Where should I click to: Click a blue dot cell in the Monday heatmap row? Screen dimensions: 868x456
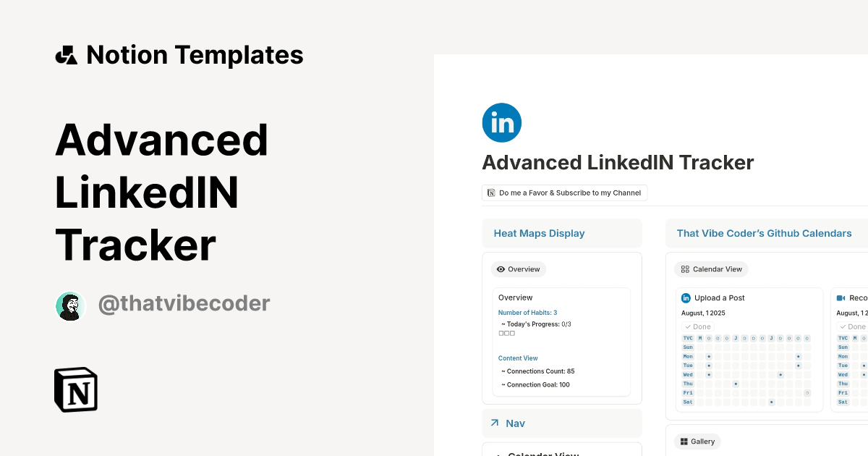point(709,356)
